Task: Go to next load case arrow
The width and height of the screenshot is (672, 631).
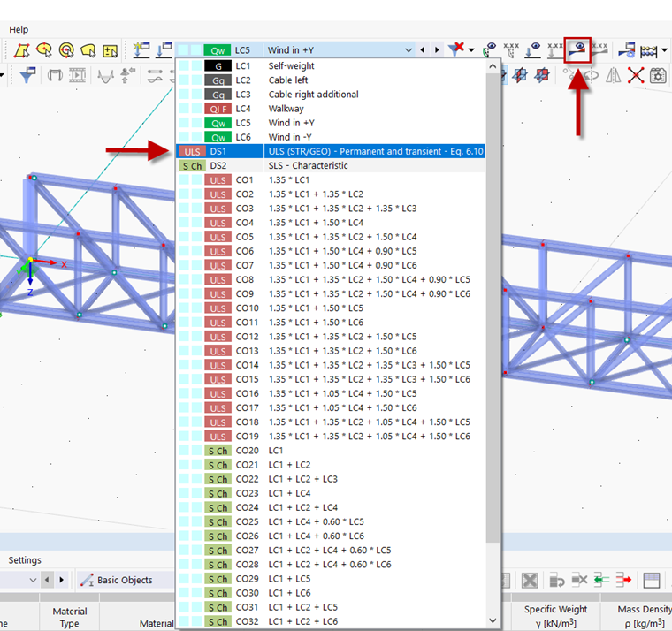Action: pyautogui.click(x=437, y=50)
